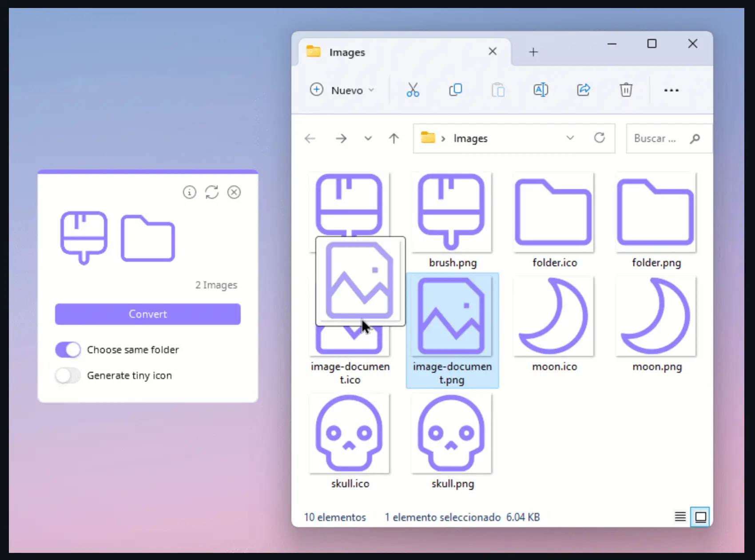Click the search magnifier icon
Viewport: 755px width, 560px height.
(x=695, y=139)
